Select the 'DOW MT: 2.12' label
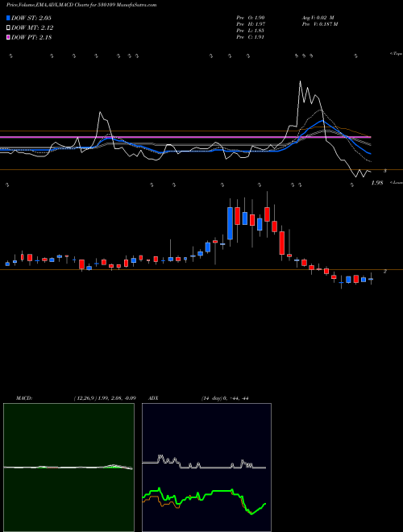This screenshot has width=403, height=532. pos(32,28)
